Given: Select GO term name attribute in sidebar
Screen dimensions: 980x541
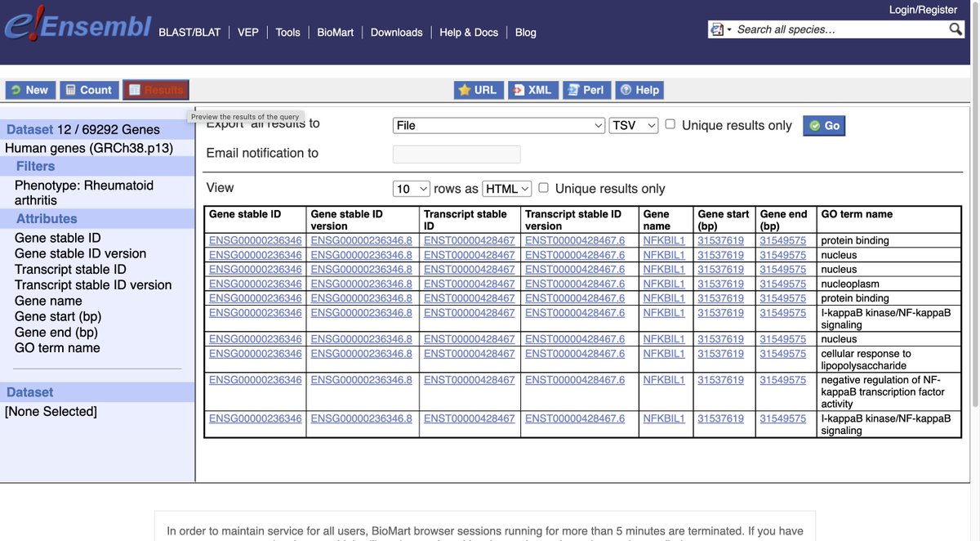Looking at the screenshot, I should click(x=57, y=347).
